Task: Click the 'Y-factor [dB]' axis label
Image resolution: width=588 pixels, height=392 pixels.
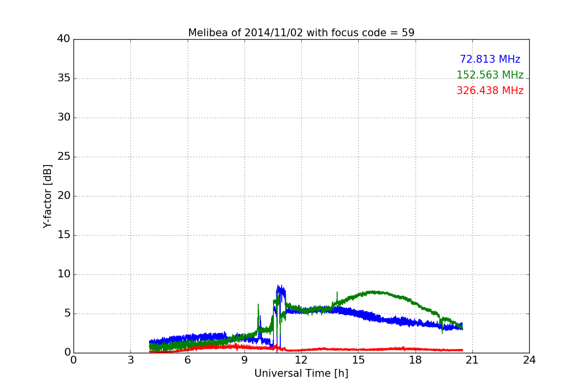Action: click(48, 196)
